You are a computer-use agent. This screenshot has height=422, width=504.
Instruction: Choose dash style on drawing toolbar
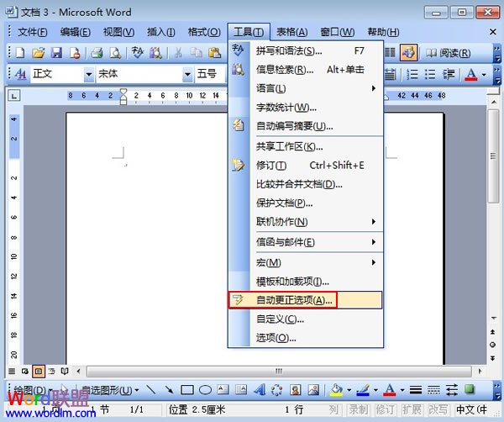[x=433, y=390]
